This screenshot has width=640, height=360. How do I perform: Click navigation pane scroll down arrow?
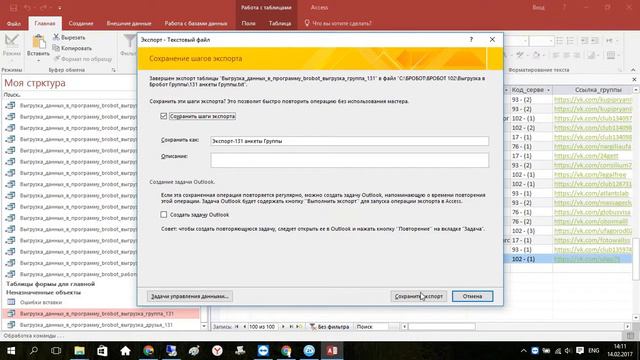coord(204,326)
